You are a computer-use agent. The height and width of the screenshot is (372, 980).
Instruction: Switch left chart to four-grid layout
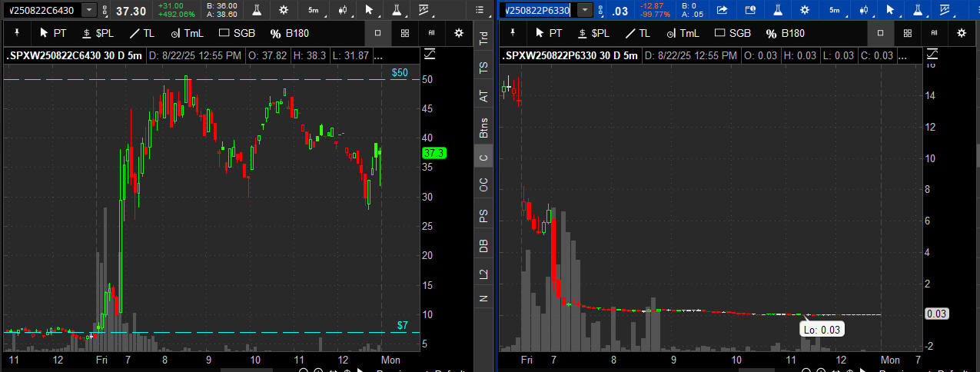point(405,33)
